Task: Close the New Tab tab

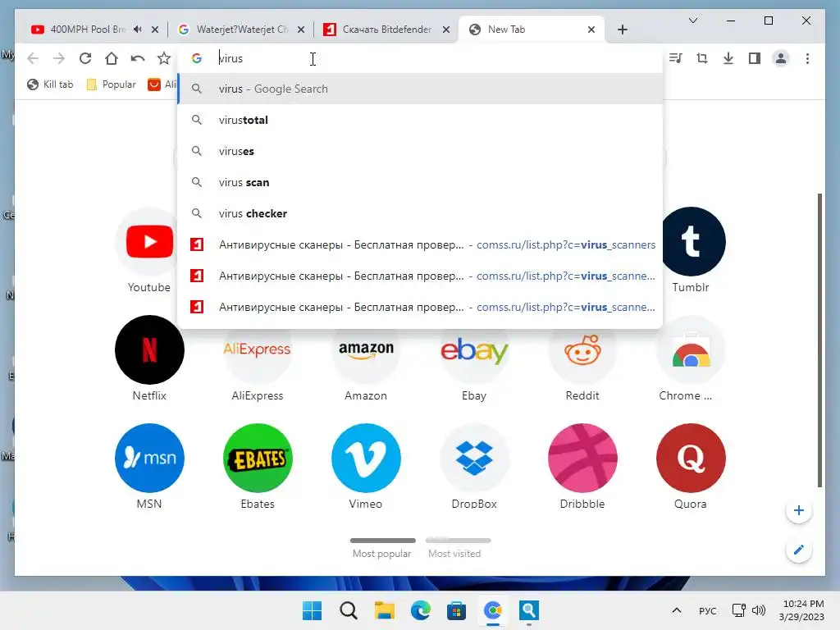Action: coord(591,30)
